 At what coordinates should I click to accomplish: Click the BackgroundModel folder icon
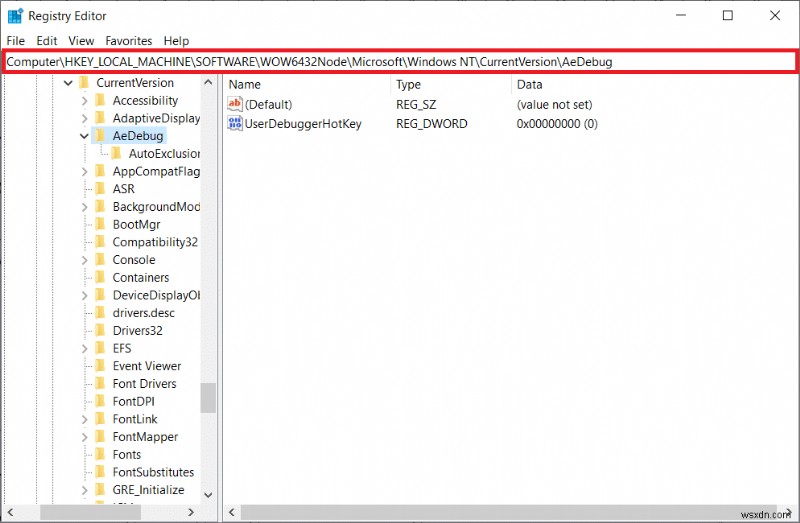pyautogui.click(x=101, y=206)
